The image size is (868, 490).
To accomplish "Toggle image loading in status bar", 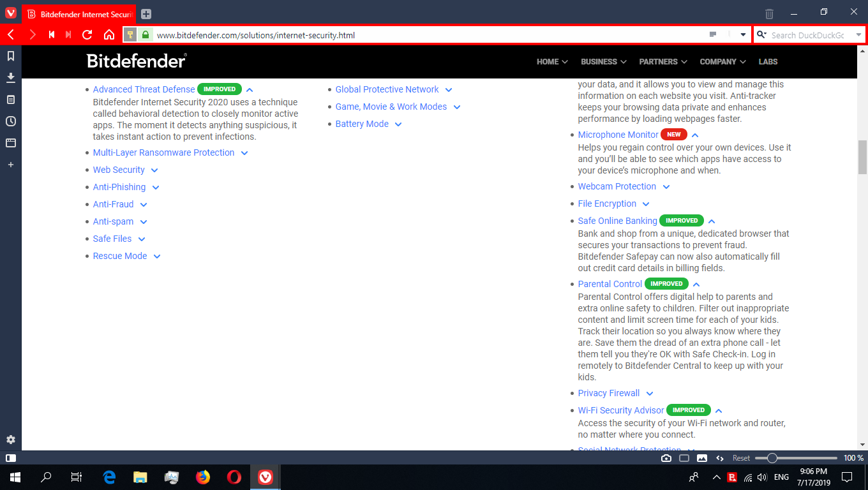I will 702,458.
